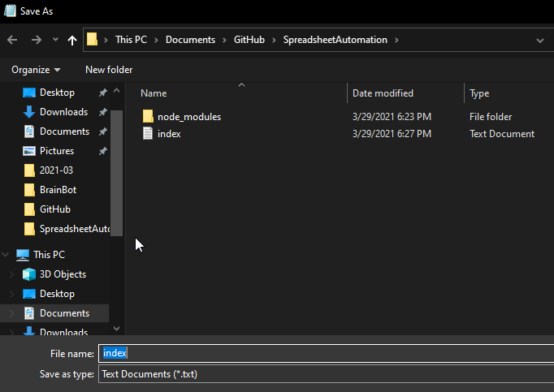Click Text Document type cell

502,134
